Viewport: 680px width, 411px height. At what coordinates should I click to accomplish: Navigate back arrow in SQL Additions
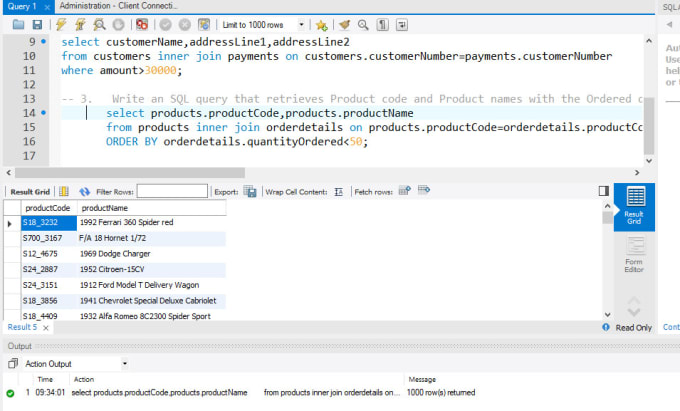pyautogui.click(x=670, y=25)
